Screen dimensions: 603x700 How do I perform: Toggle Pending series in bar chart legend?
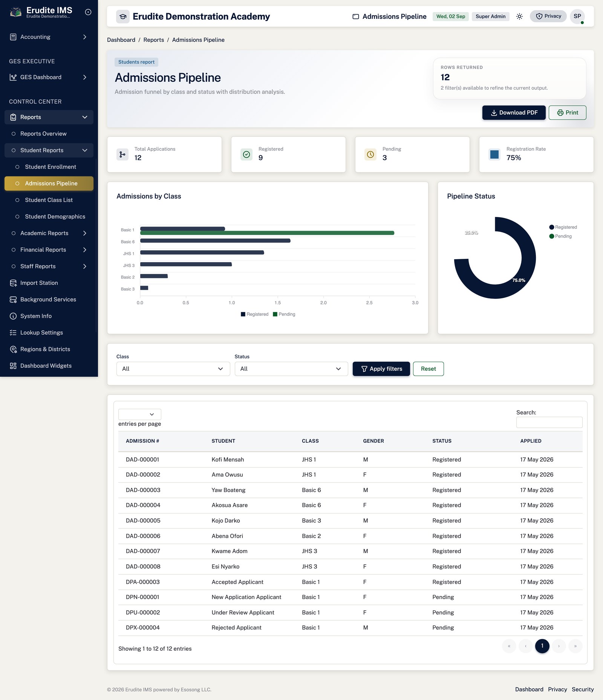coord(284,314)
